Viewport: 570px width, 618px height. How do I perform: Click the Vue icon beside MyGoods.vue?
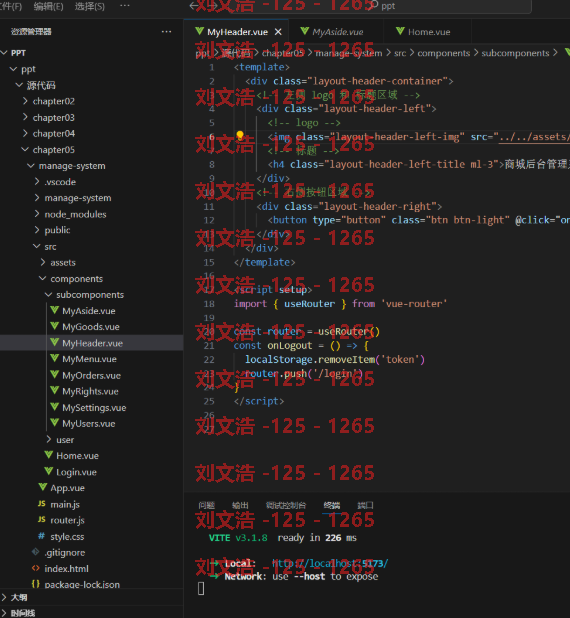point(54,326)
